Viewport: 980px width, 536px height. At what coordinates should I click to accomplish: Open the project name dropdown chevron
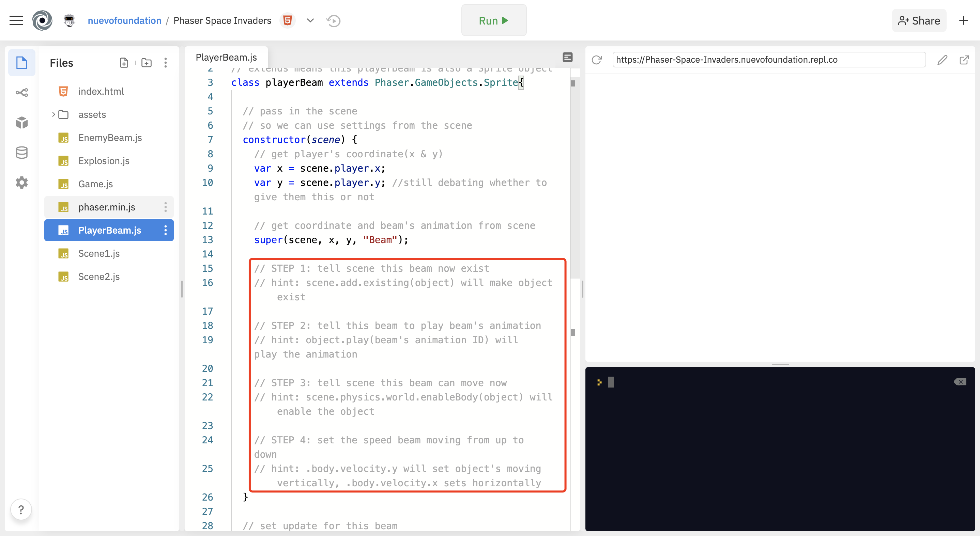pos(310,20)
